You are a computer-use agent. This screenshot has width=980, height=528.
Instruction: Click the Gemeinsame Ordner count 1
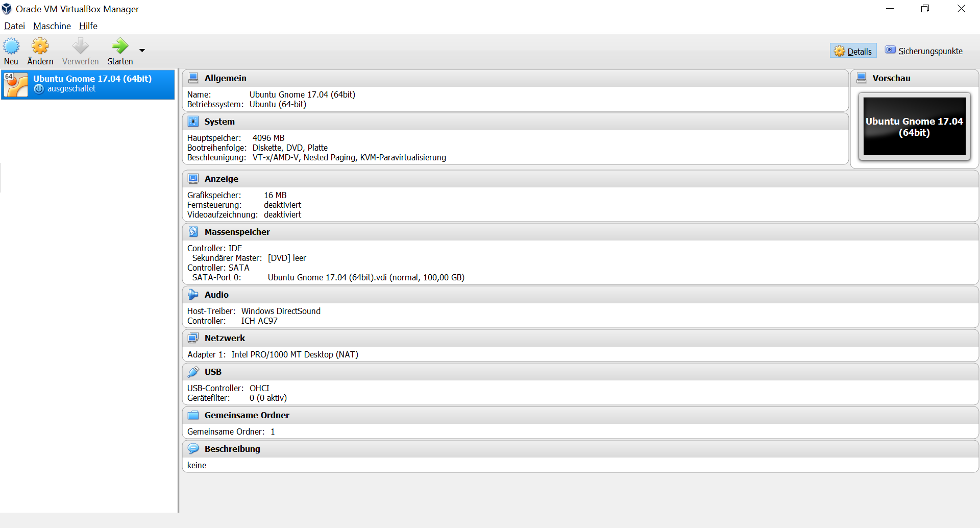coord(273,431)
